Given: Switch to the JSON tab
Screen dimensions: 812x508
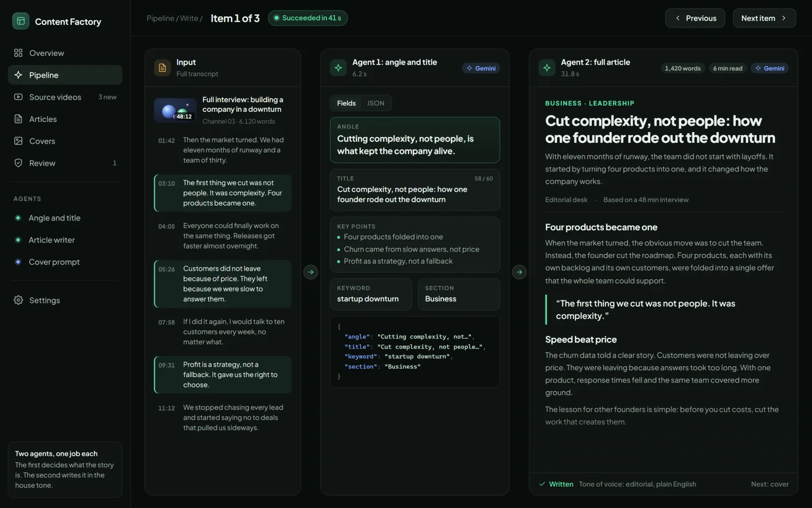Looking at the screenshot, I should point(376,103).
